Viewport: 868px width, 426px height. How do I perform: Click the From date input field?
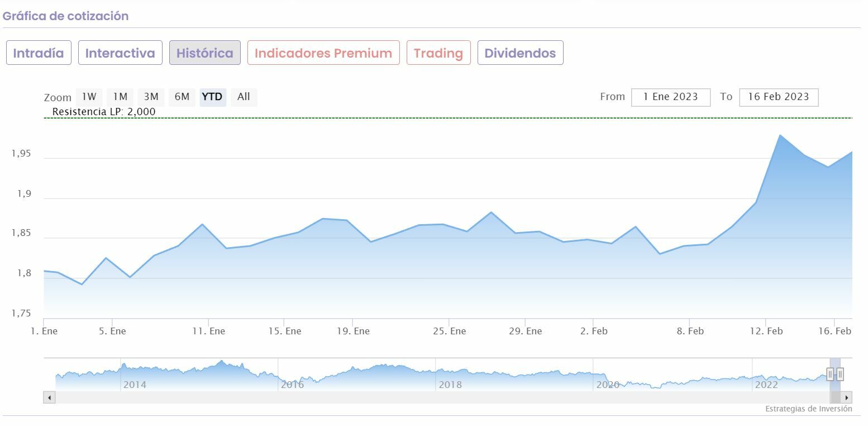coord(670,97)
